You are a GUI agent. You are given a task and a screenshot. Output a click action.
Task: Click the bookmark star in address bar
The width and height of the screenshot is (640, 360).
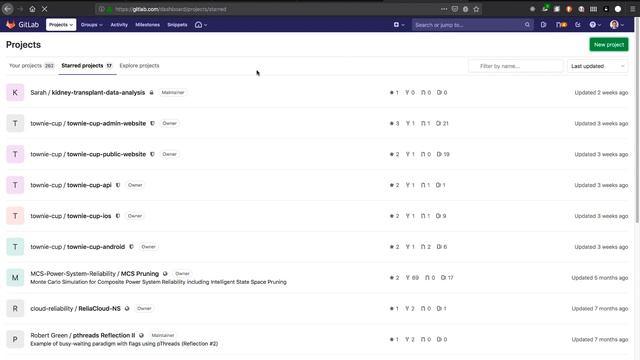click(x=476, y=9)
